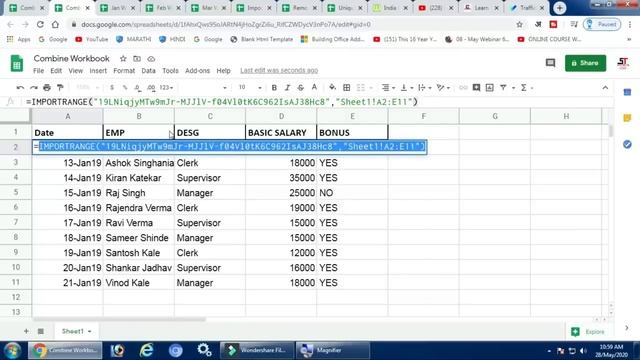
Task: Open 'Last edit was seconds ago' link
Action: tap(279, 71)
